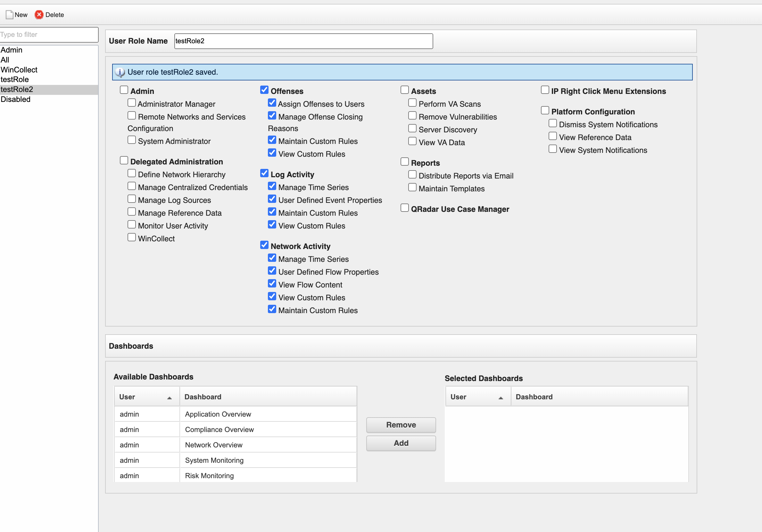The width and height of the screenshot is (762, 532).
Task: Uncheck Manage Offense Closing Reasons
Action: pyautogui.click(x=272, y=115)
